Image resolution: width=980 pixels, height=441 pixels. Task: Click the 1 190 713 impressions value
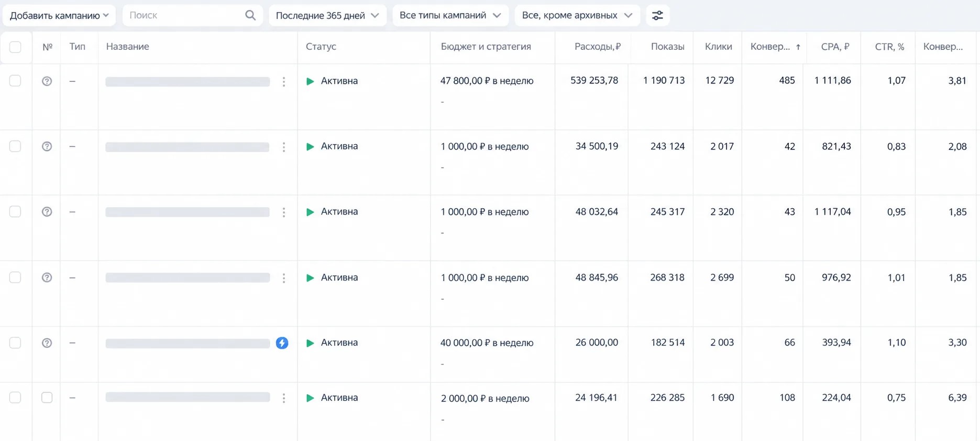[664, 81]
